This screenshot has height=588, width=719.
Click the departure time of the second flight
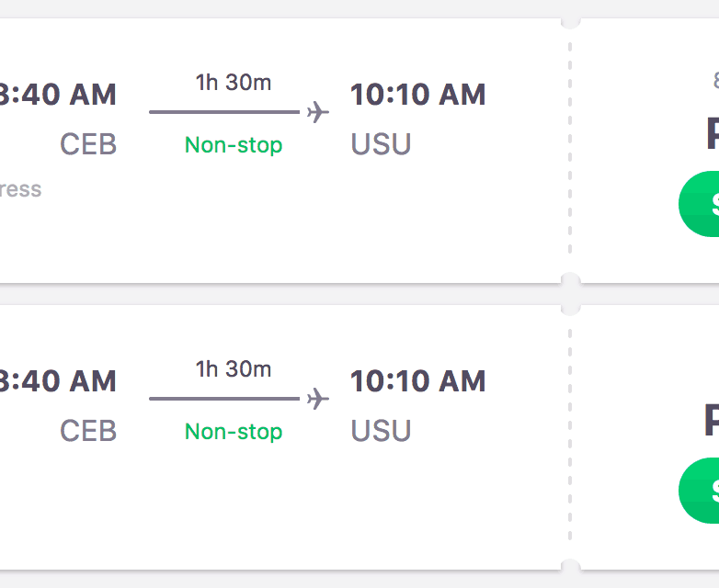(59, 380)
